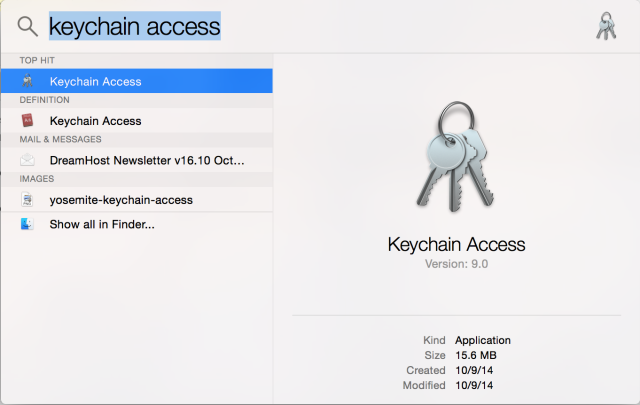Choose Show all in Finder...

(137, 224)
